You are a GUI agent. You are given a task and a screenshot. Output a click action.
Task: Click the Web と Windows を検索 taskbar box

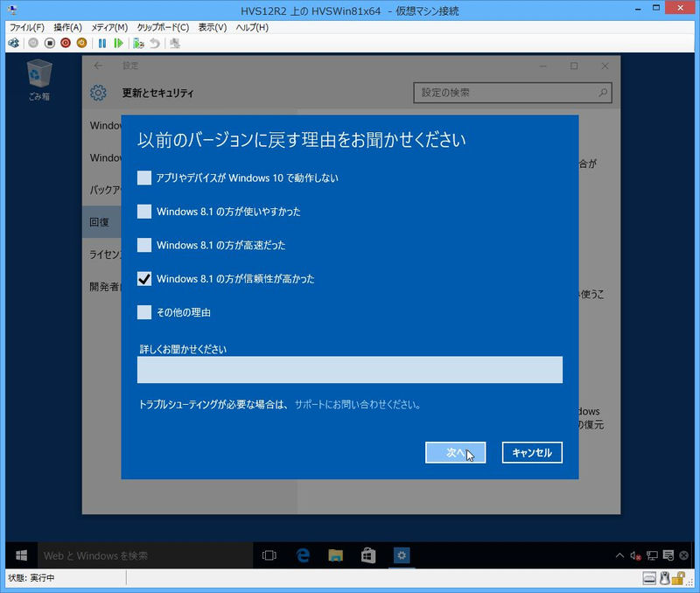click(x=145, y=555)
